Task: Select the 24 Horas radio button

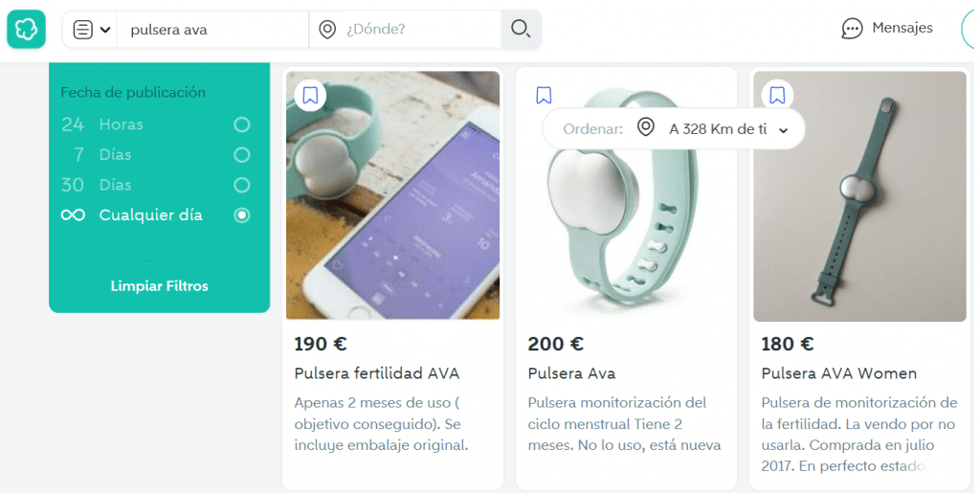Action: 242,124
